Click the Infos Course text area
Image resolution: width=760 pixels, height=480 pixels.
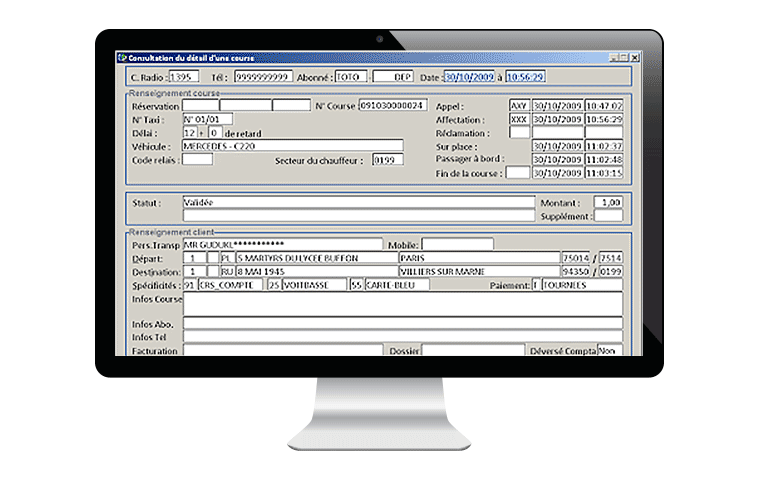[403, 304]
